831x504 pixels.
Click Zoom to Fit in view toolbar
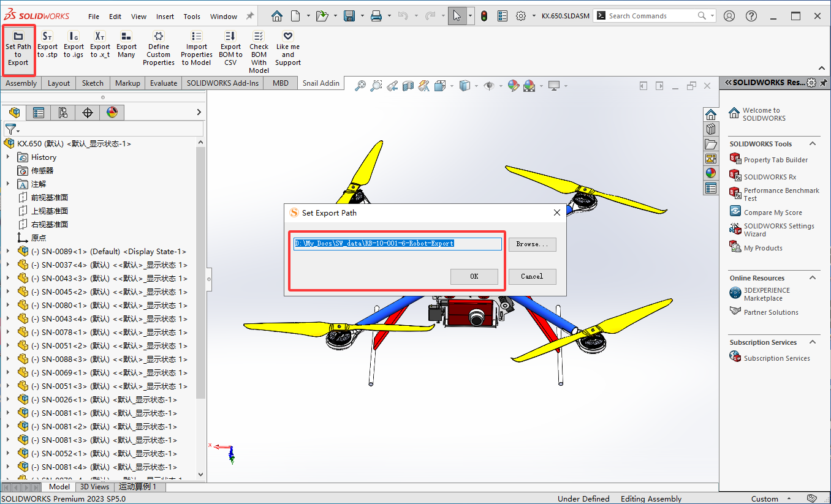pos(360,86)
